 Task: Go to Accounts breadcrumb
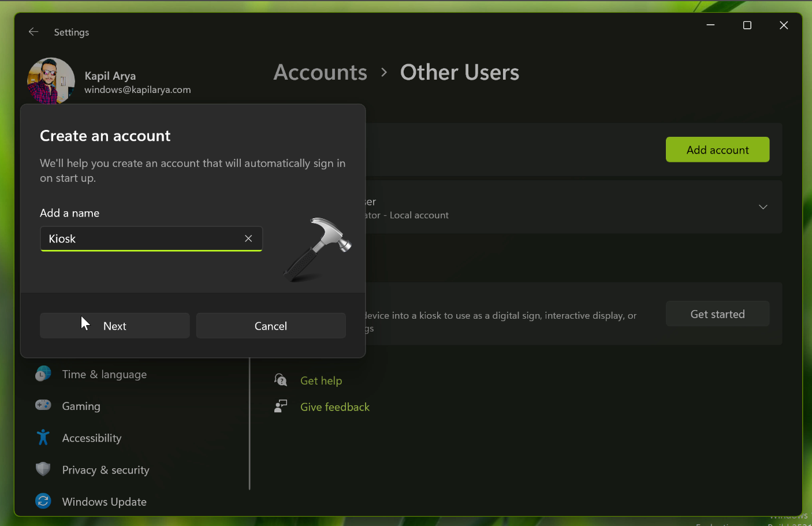pyautogui.click(x=320, y=72)
